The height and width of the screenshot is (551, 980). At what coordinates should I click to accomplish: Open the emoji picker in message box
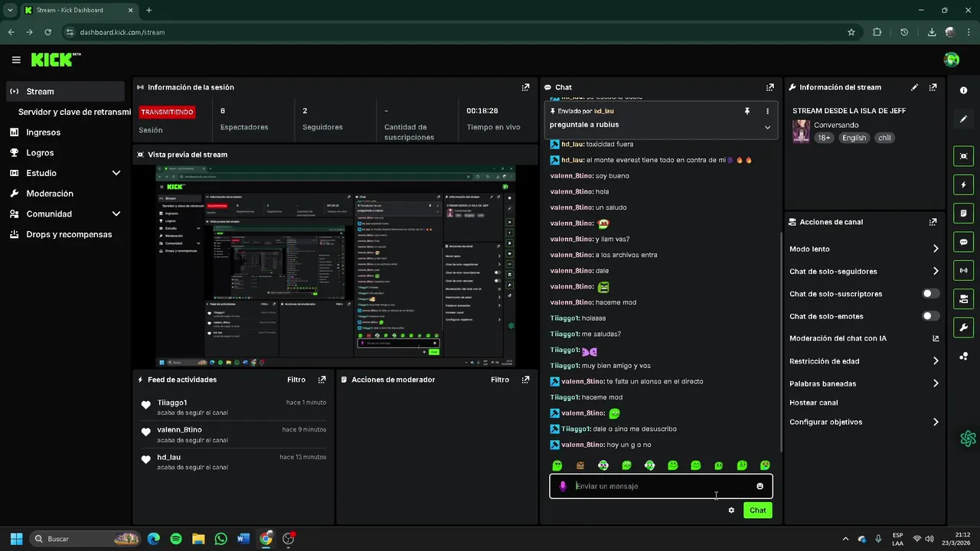[759, 486]
